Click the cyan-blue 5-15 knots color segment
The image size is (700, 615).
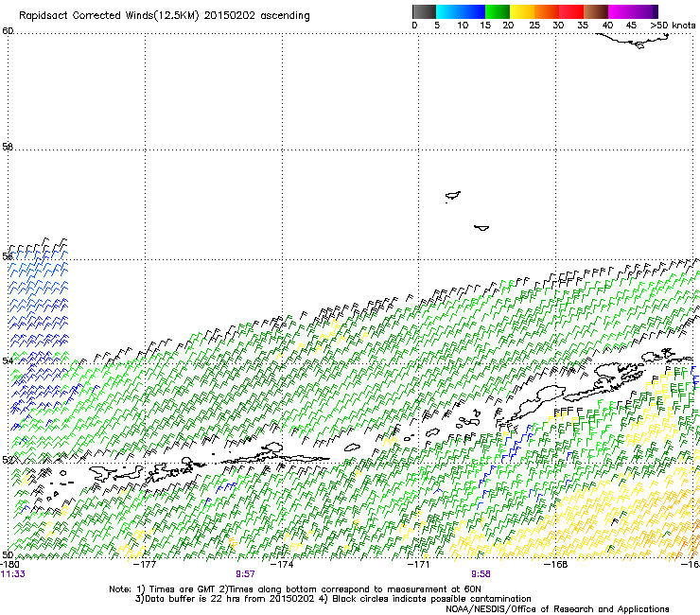pyautogui.click(x=461, y=11)
